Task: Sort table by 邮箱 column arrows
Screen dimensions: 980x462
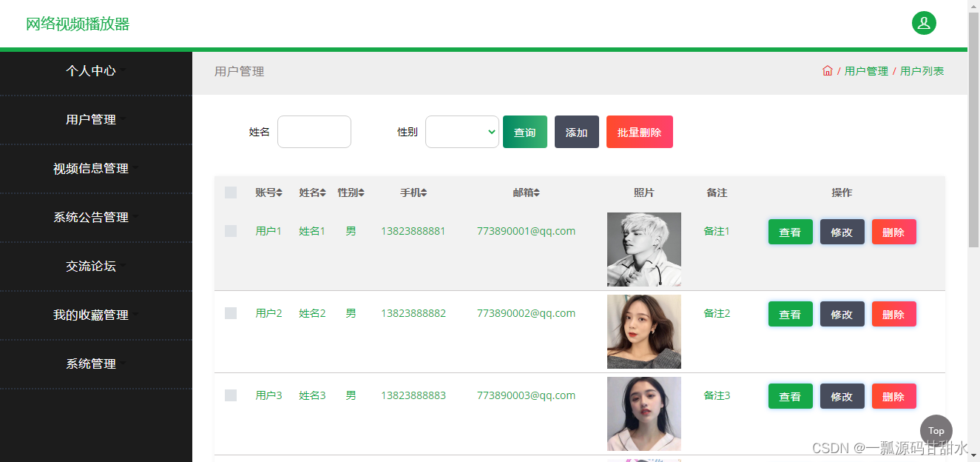Action: [x=537, y=192]
